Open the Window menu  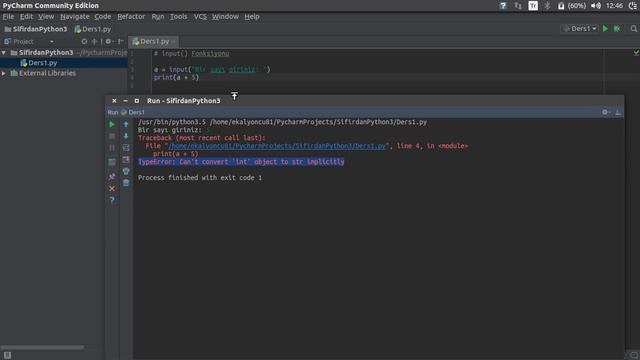[225, 17]
